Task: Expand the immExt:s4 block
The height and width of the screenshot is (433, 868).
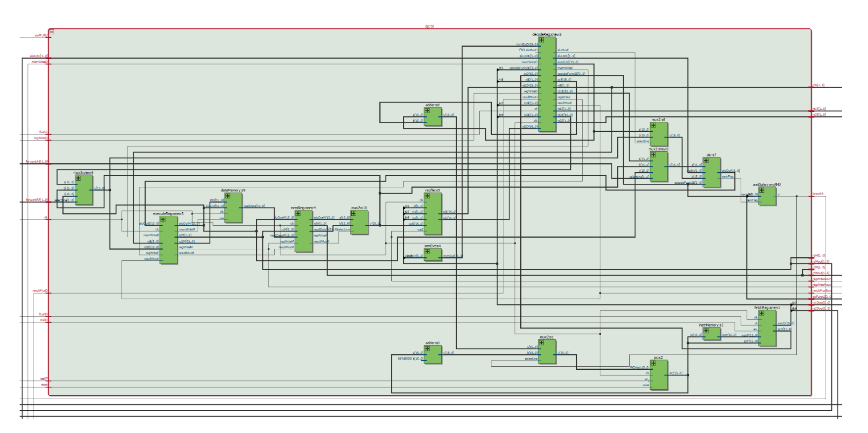Action: (x=427, y=252)
